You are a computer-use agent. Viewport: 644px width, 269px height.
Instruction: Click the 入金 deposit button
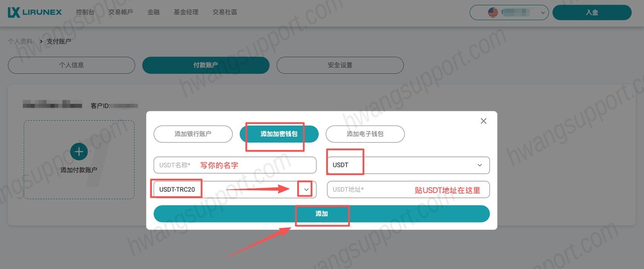point(592,13)
